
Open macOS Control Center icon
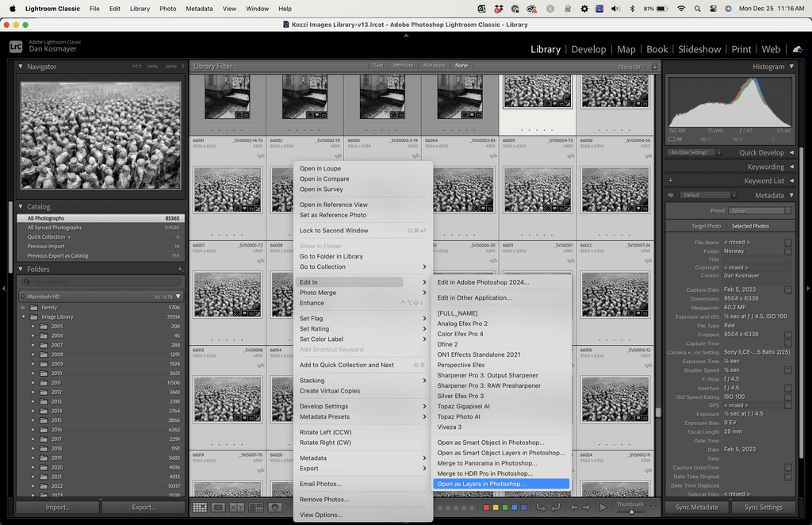(713, 9)
